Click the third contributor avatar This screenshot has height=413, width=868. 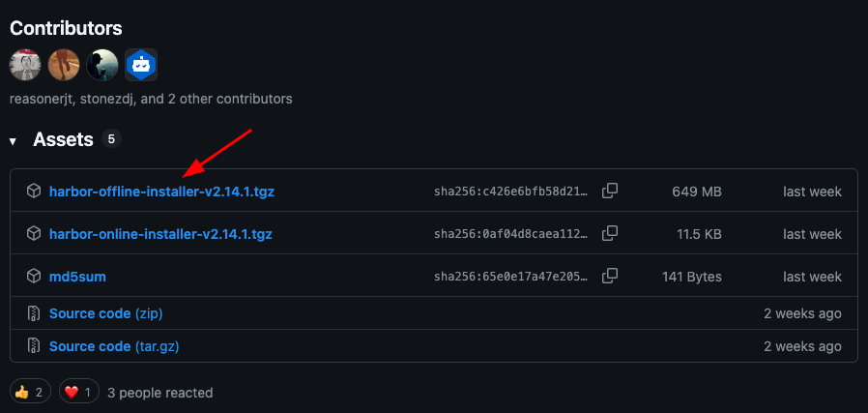tap(102, 65)
